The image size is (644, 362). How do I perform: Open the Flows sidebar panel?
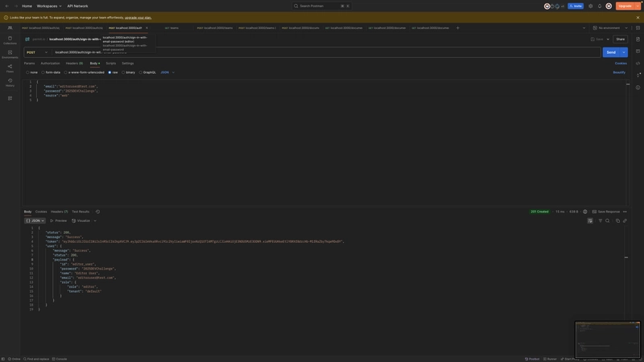[10, 68]
